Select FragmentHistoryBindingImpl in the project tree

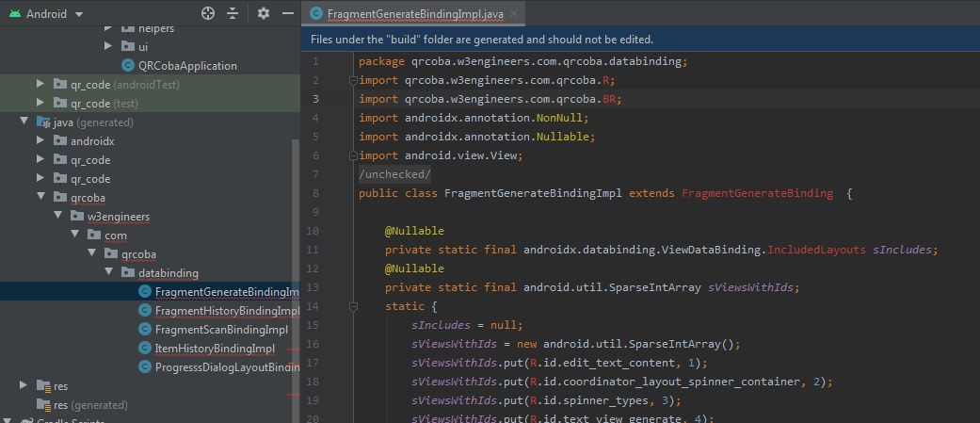click(x=228, y=310)
